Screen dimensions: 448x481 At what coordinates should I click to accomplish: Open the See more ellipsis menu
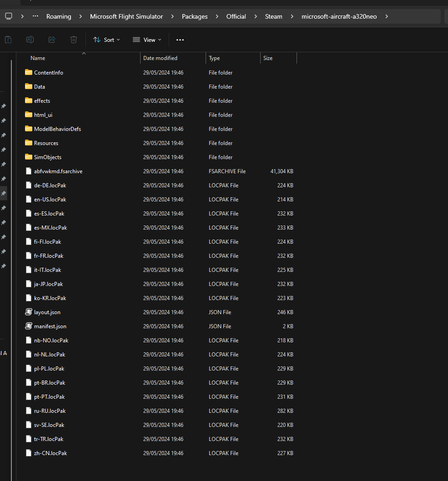(x=180, y=40)
